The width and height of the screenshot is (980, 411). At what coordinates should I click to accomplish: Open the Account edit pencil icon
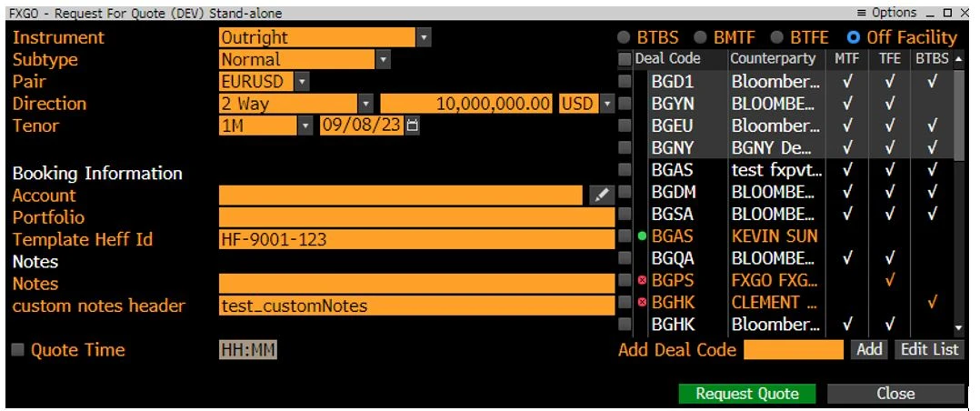(601, 195)
